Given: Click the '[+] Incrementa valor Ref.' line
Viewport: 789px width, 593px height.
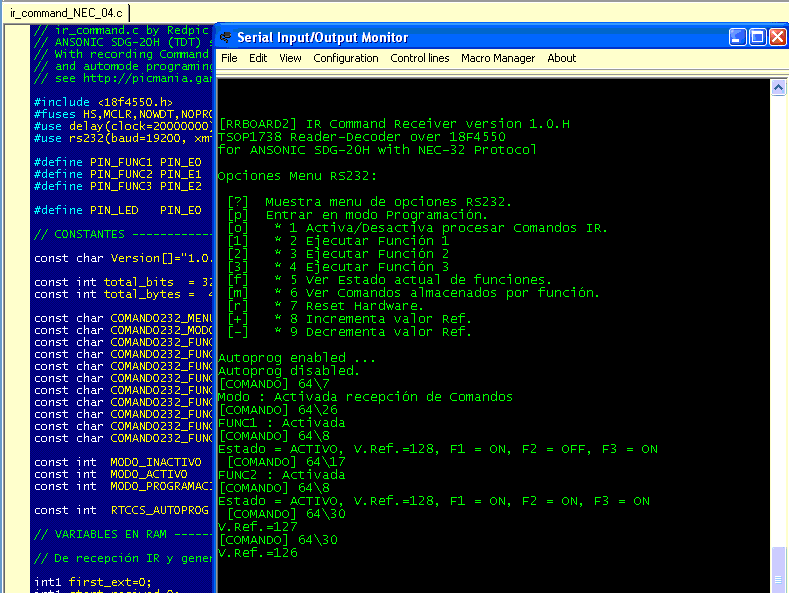Looking at the screenshot, I should (350, 319).
